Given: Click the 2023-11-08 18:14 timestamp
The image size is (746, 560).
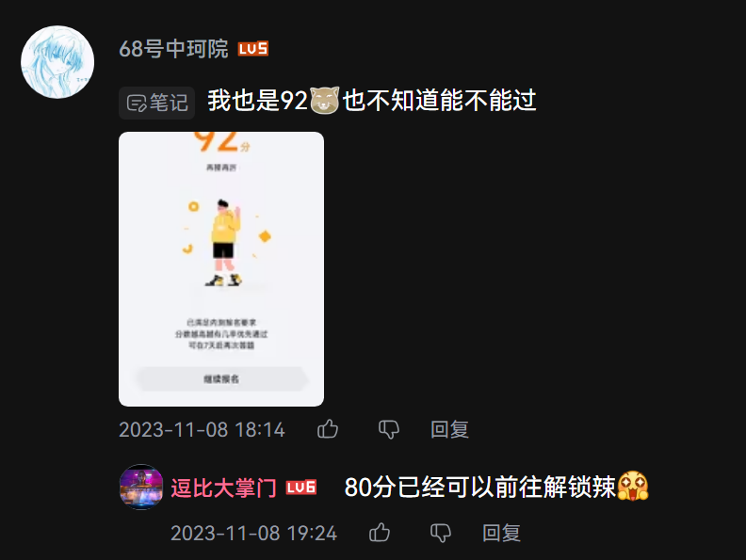Looking at the screenshot, I should (x=202, y=430).
